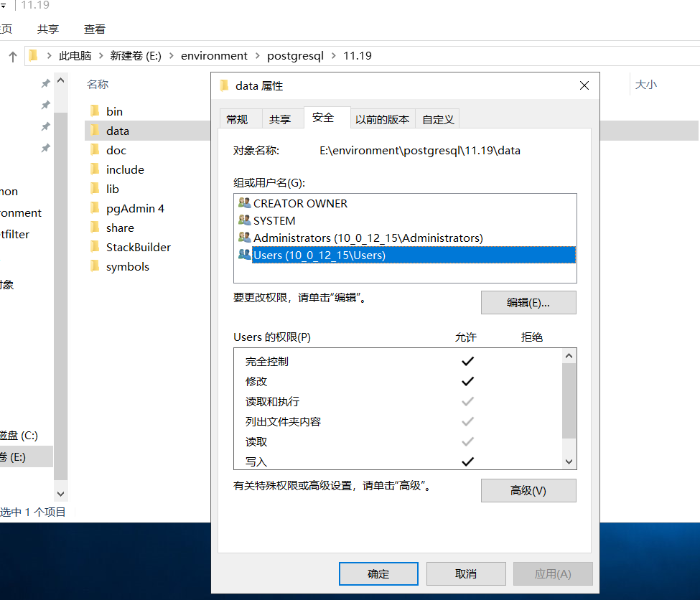
Task: Click the 取消 button
Action: [466, 573]
